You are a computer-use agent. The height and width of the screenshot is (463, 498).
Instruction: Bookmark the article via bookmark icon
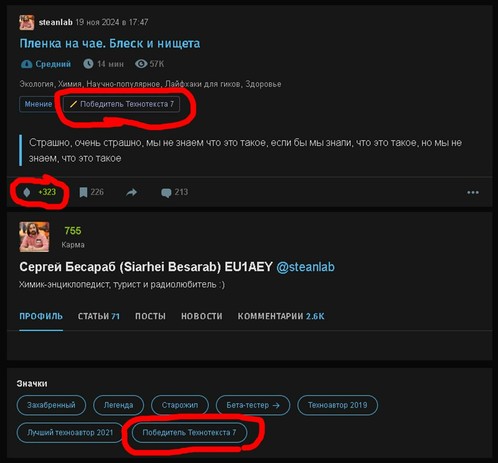coord(83,192)
